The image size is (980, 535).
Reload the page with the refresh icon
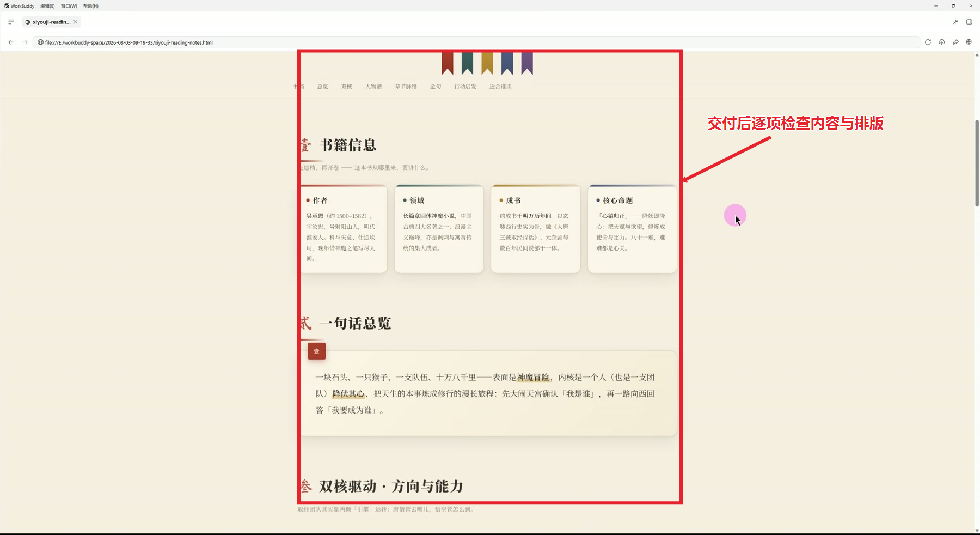[x=928, y=42]
